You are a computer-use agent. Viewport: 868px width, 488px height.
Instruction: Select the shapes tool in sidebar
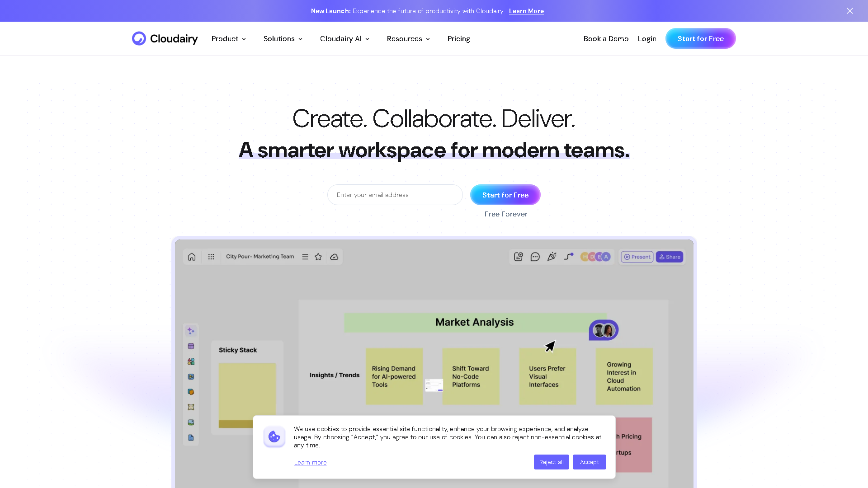click(x=191, y=361)
